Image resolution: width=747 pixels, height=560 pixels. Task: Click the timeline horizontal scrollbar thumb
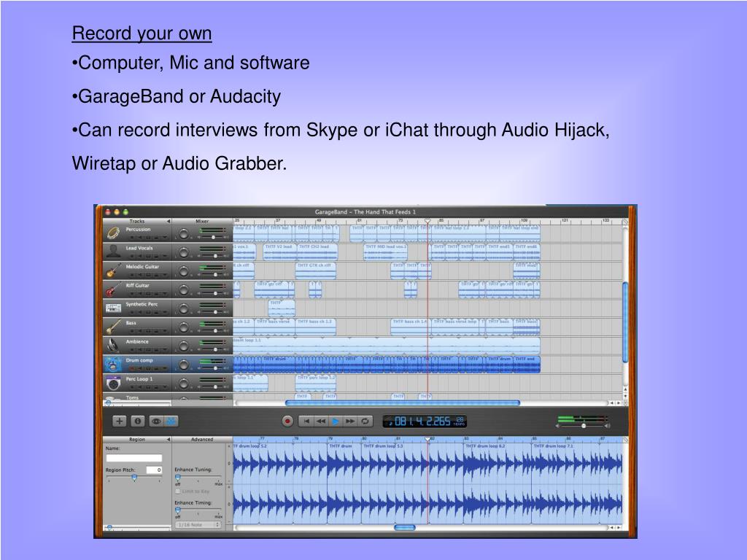(403, 402)
